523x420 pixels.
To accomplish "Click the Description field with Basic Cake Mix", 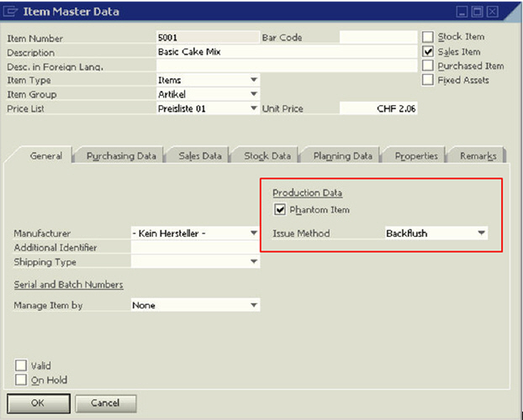I will point(287,52).
